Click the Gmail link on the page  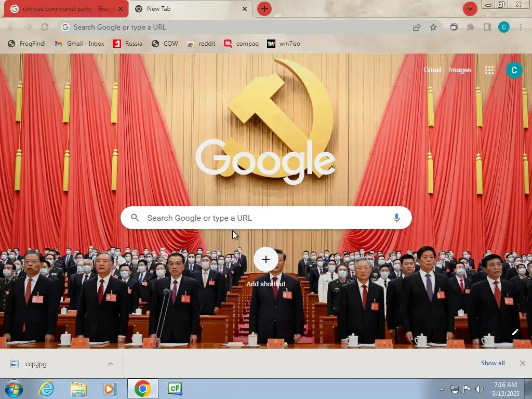[x=432, y=70]
